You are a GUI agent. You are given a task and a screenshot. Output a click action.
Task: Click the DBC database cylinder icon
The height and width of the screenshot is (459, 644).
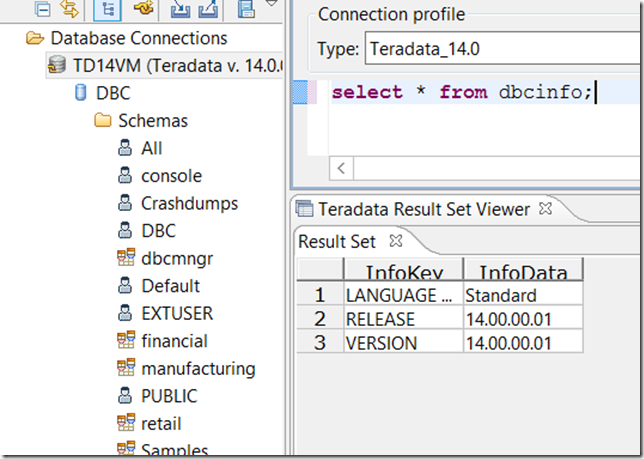coord(80,94)
